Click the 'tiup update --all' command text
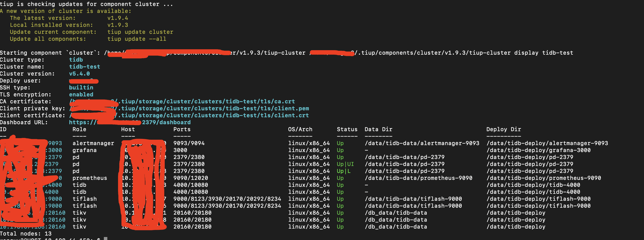The height and width of the screenshot is (240, 644). coord(136,39)
